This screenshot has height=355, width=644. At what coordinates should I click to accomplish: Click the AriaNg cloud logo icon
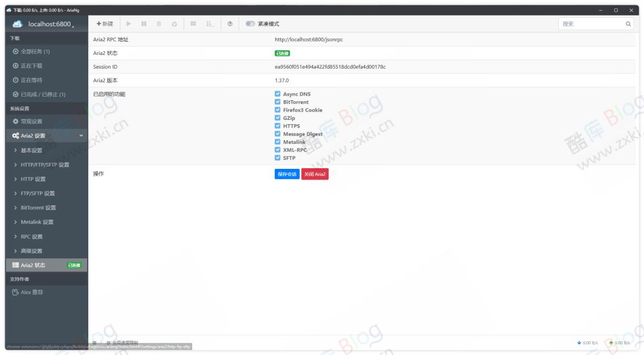17,24
